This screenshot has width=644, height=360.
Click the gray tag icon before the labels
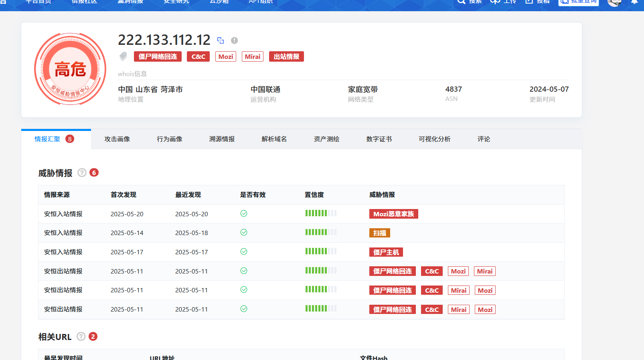point(123,56)
